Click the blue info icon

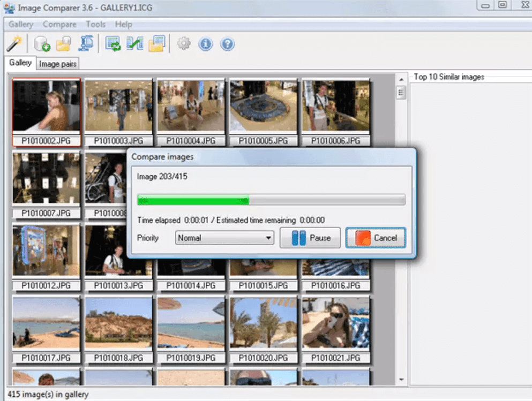(x=206, y=44)
